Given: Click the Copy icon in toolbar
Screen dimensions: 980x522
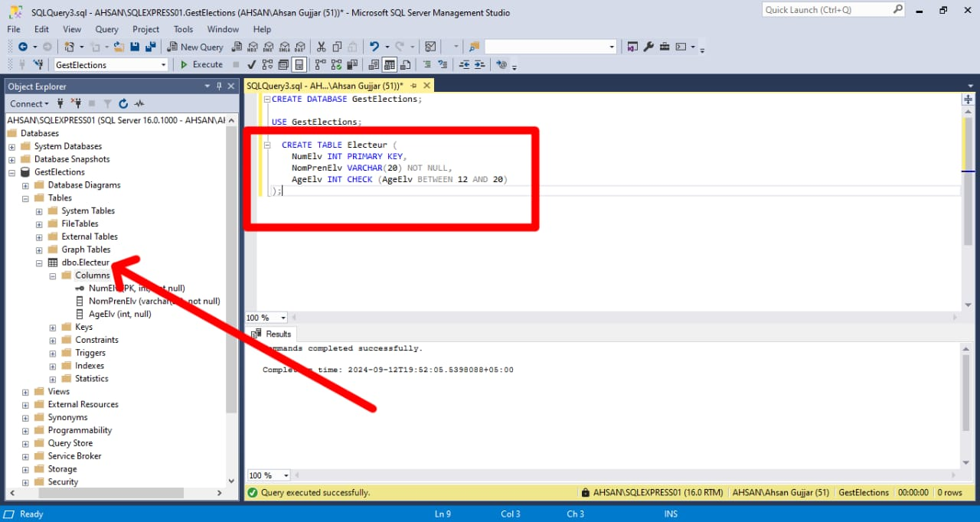Looking at the screenshot, I should tap(337, 47).
